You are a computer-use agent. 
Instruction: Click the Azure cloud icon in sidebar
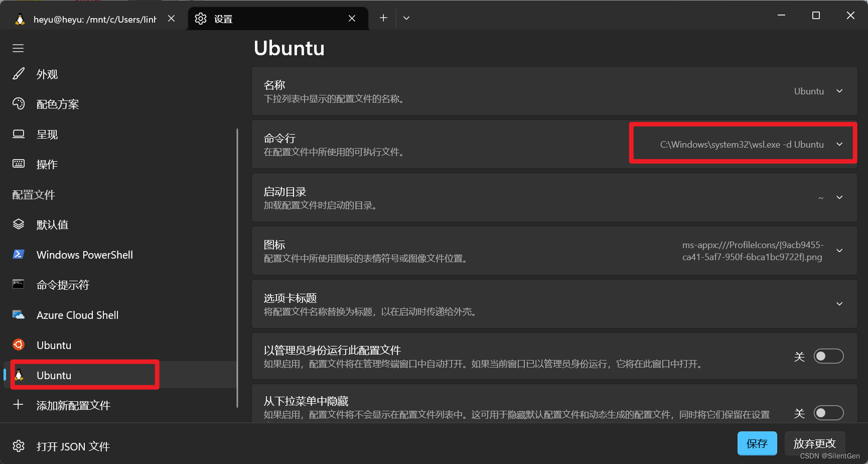point(19,315)
